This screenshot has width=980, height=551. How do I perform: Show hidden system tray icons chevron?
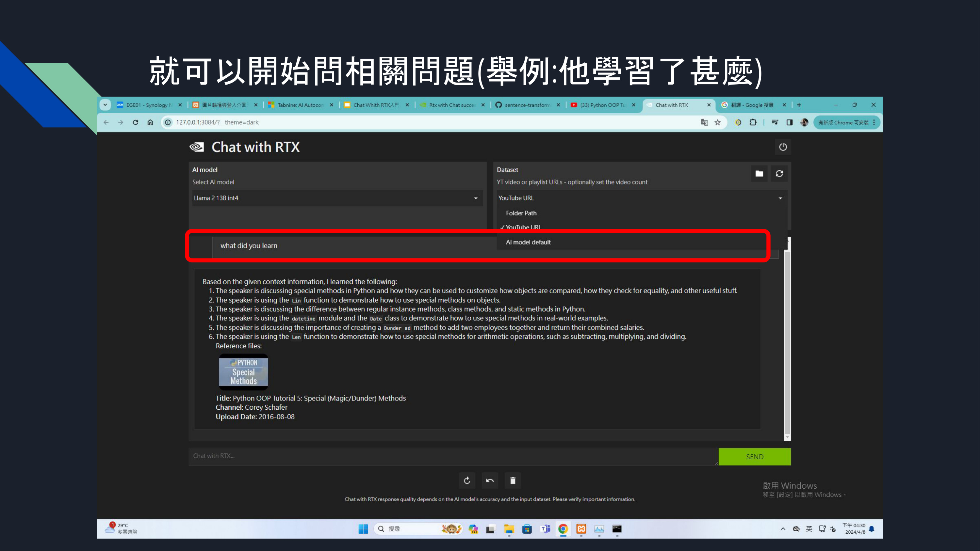tap(783, 529)
